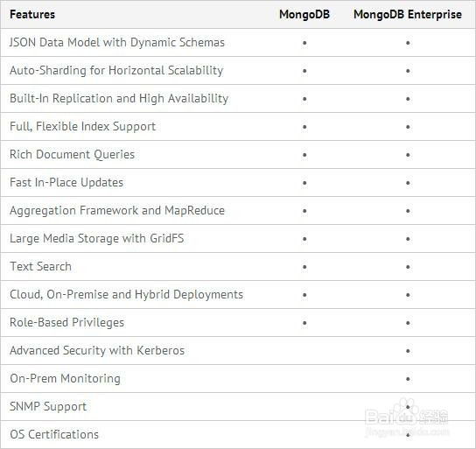The image size is (476, 449).
Task: Click the MongoDB column header
Action: tap(304, 15)
